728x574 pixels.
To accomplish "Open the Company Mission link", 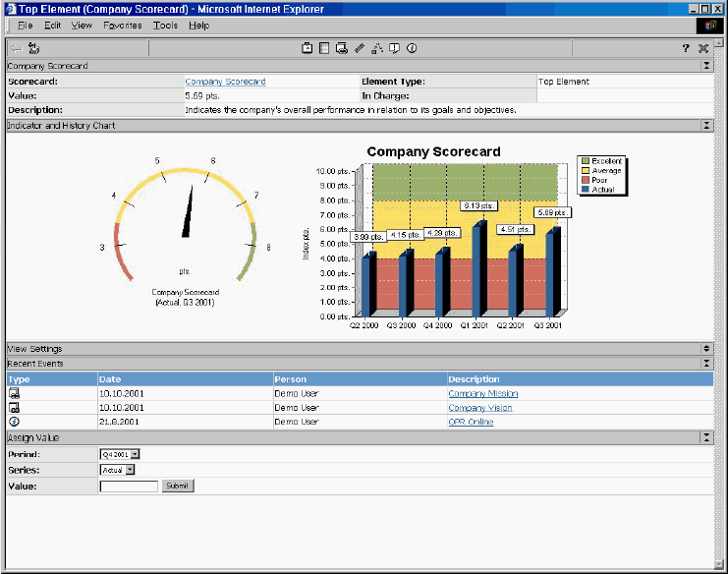I will point(482,393).
